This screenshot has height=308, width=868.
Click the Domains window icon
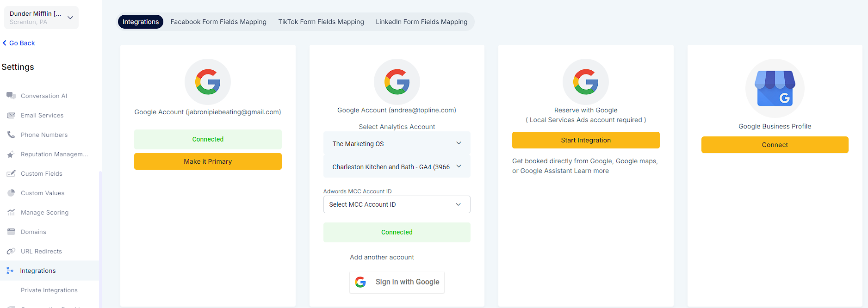[x=11, y=232]
